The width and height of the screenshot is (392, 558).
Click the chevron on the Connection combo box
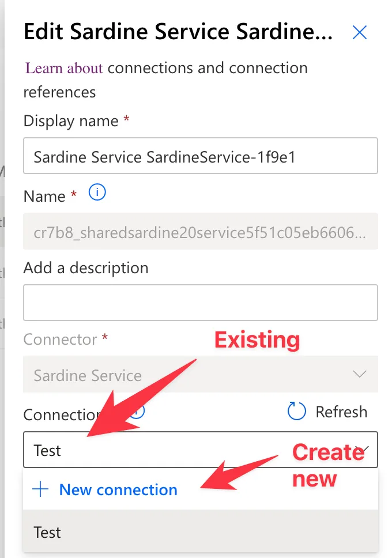click(362, 449)
